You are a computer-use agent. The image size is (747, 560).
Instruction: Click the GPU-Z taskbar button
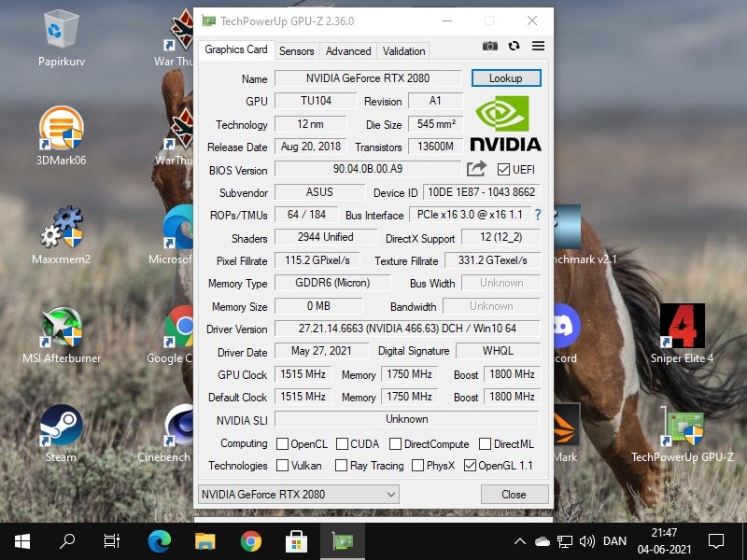(343, 541)
